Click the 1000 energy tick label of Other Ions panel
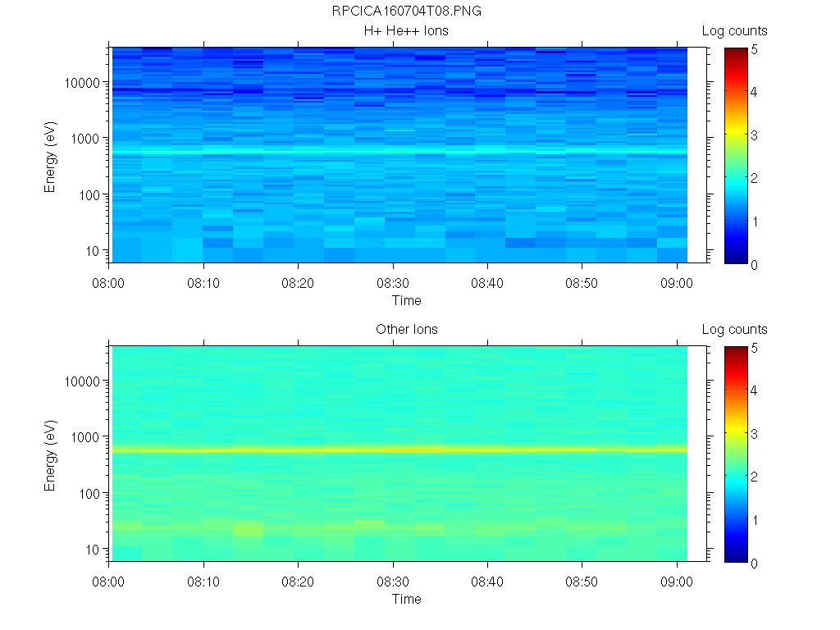 [x=85, y=437]
